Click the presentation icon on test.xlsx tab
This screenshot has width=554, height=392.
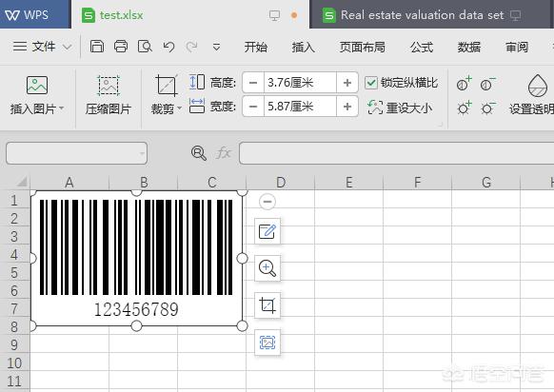pyautogui.click(x=274, y=15)
